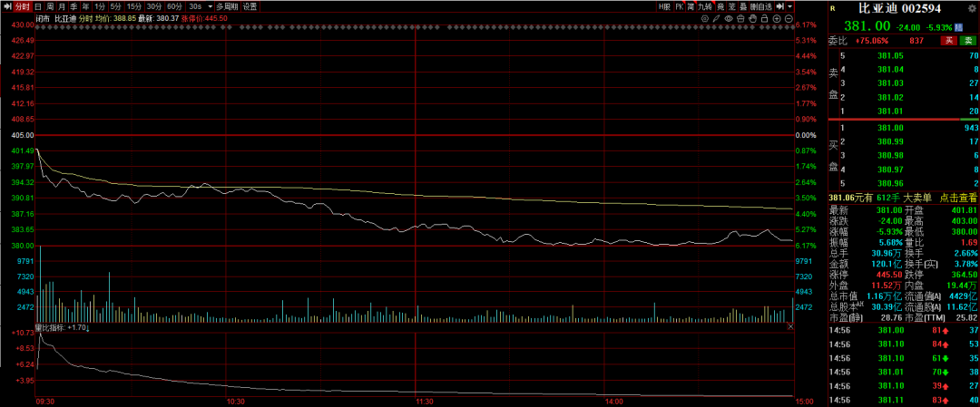
Task: Click the 点击查看 link
Action: (959, 198)
